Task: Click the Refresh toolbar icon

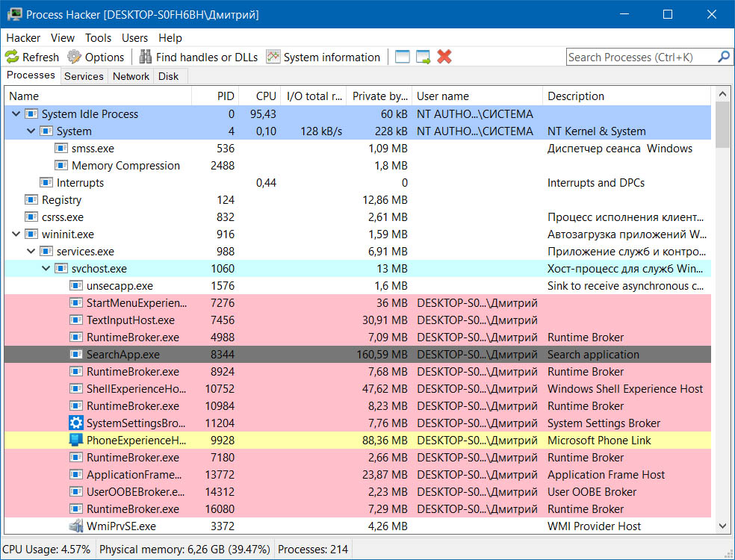Action: 12,57
